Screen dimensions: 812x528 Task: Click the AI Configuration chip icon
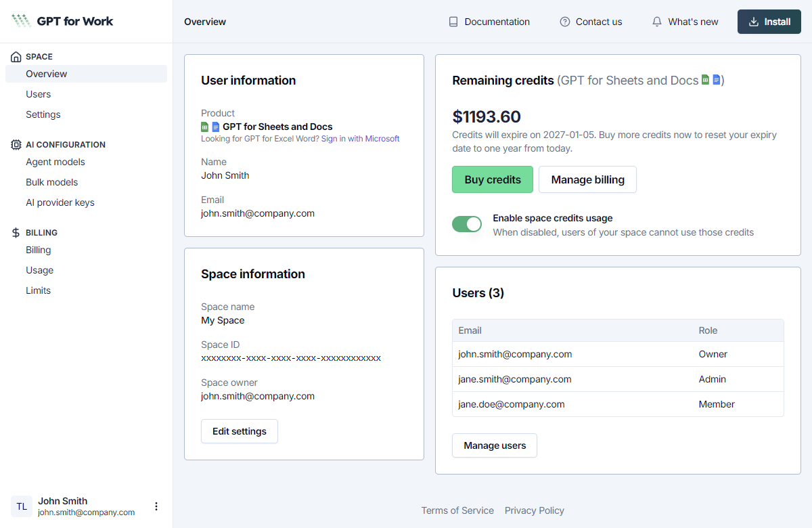click(x=16, y=145)
